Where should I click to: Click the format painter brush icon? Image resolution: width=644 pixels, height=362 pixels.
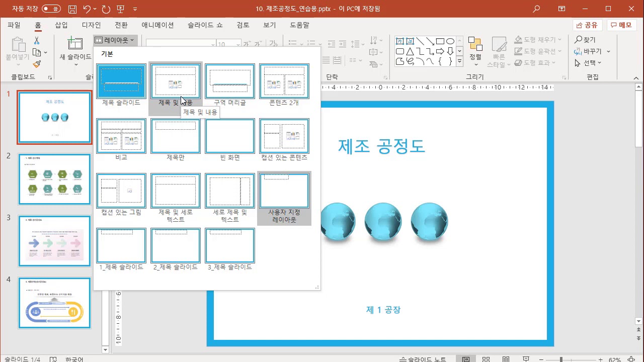tap(37, 64)
